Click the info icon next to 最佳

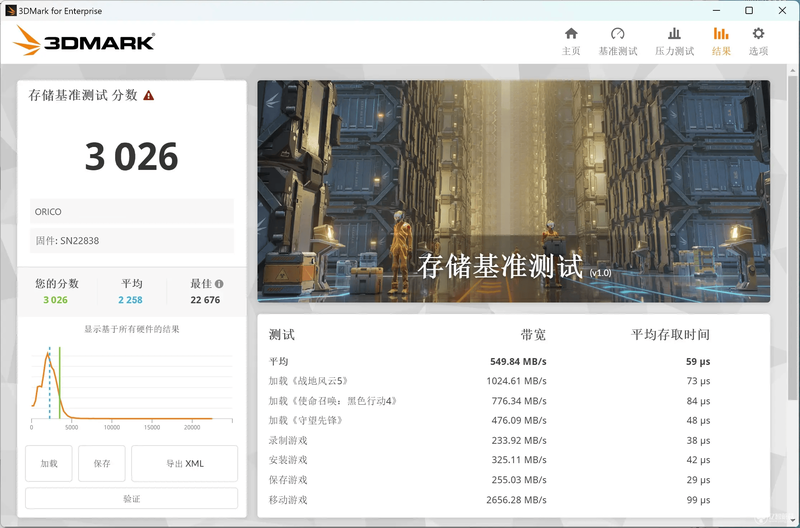(x=219, y=284)
